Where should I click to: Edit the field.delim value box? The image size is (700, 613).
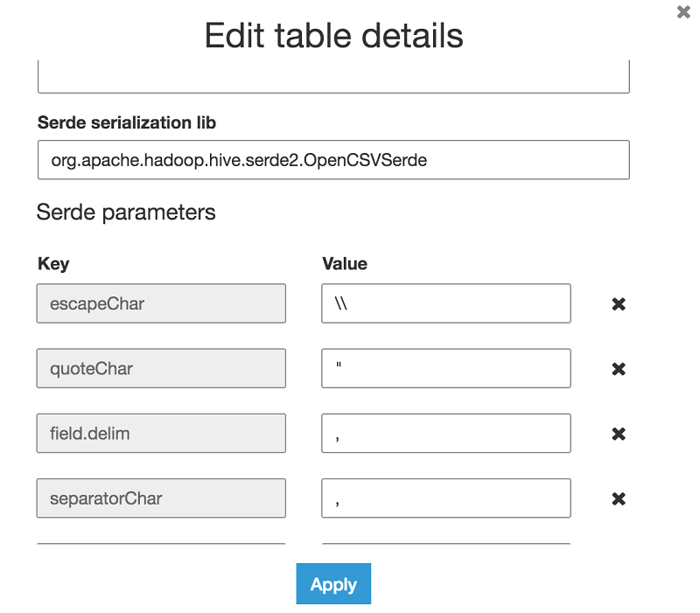click(x=446, y=433)
